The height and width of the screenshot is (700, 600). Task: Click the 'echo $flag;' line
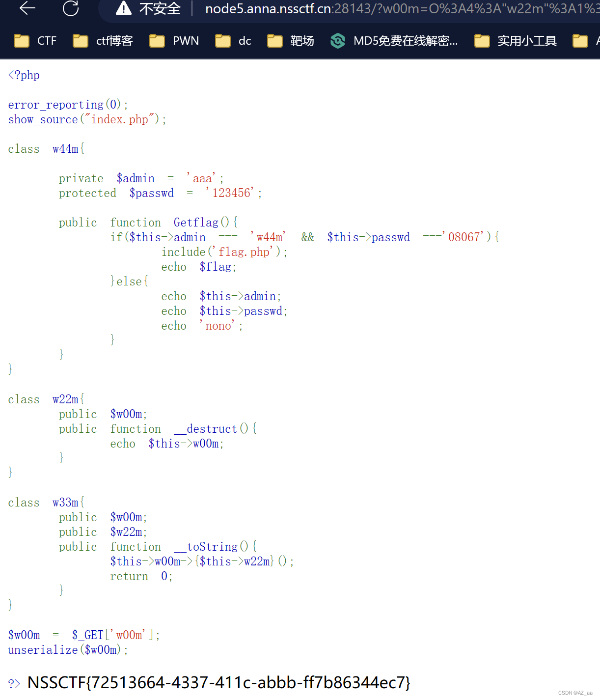pyautogui.click(x=199, y=267)
